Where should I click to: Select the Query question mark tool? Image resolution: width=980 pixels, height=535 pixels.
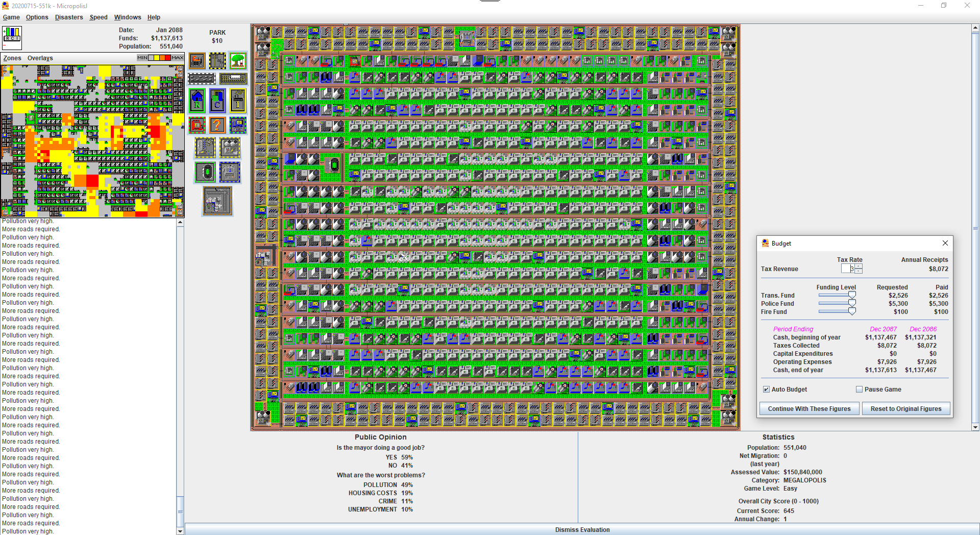[x=217, y=125]
